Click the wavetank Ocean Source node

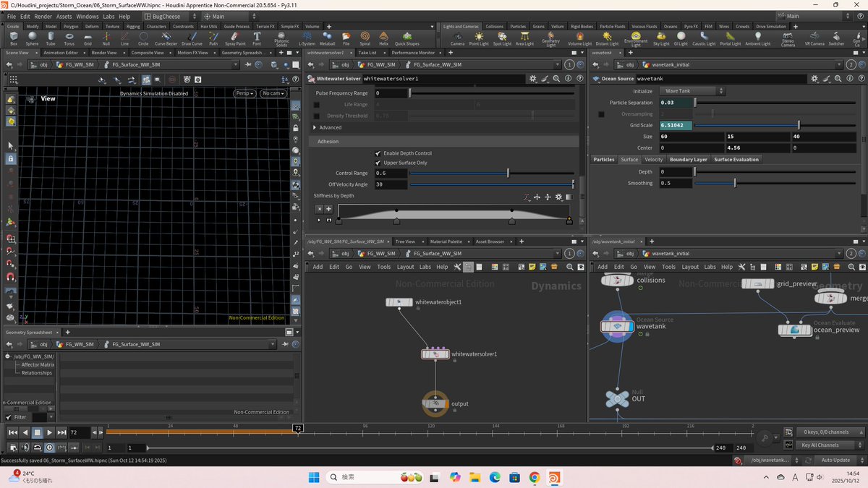click(617, 327)
